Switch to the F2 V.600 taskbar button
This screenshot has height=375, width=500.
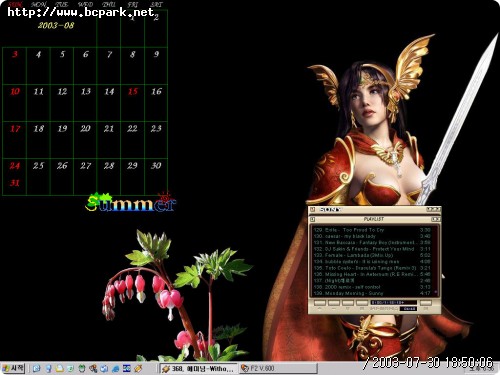tap(278, 369)
